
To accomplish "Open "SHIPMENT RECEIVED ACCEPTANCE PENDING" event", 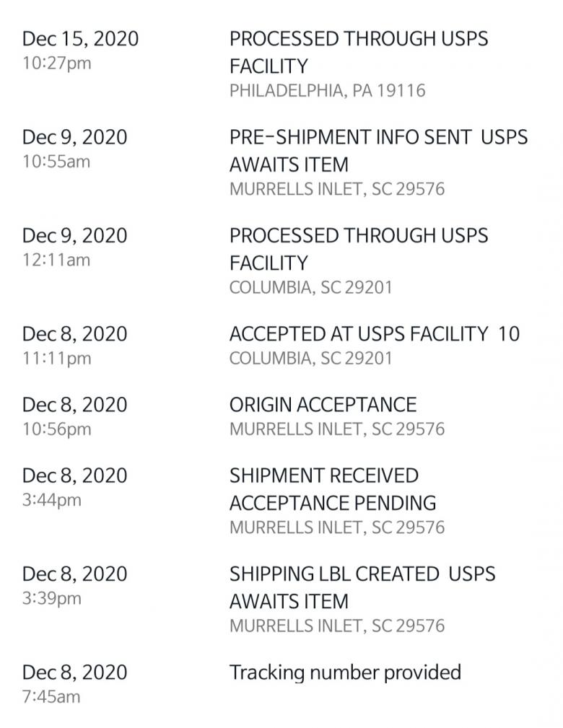I will [x=333, y=488].
